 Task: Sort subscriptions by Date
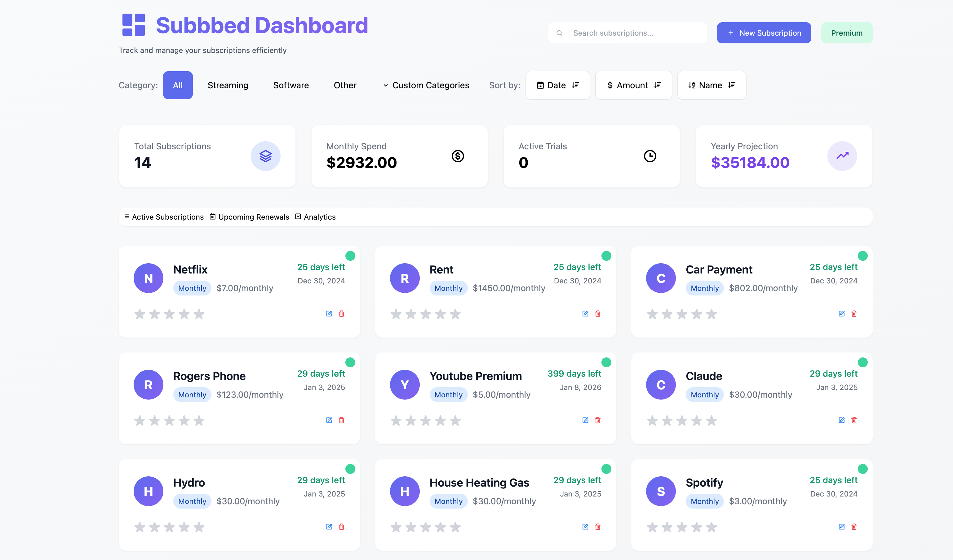pos(557,85)
